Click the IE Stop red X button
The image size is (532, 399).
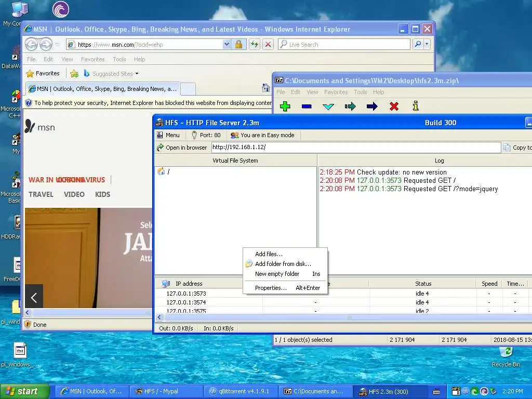pyautogui.click(x=268, y=45)
